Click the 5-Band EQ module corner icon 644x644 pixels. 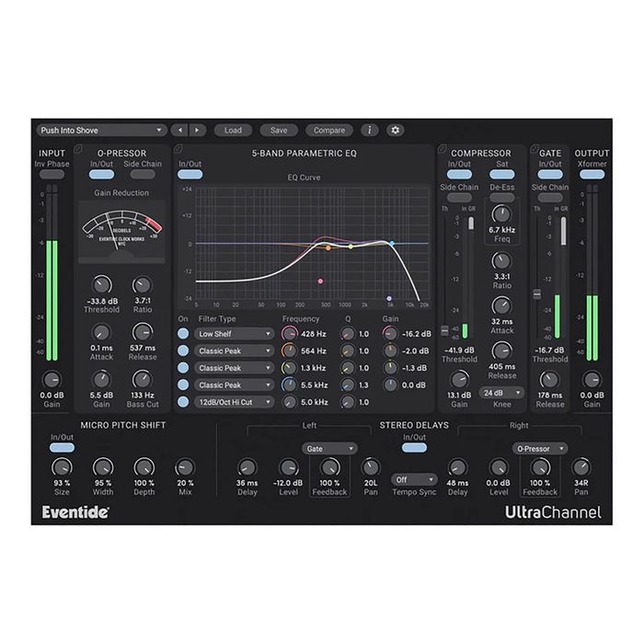pyautogui.click(x=178, y=148)
